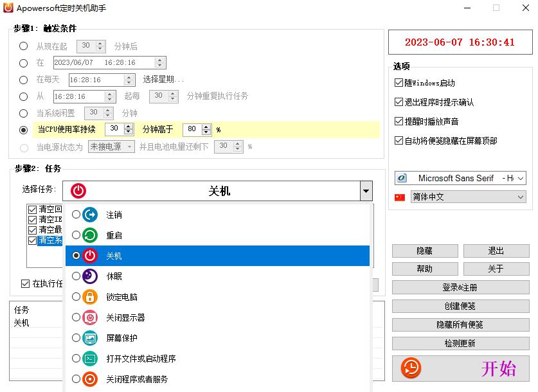Click the 创建便笺 button
This screenshot has width=538, height=392.
460,306
